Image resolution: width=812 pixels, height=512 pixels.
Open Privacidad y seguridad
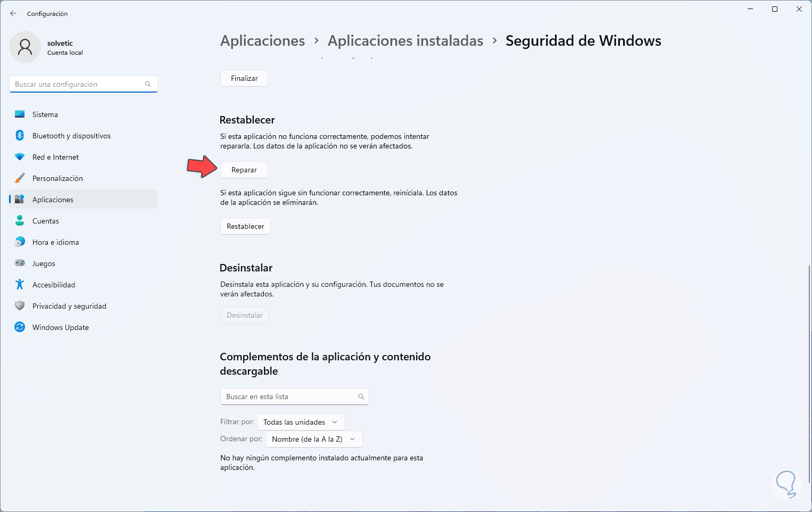pos(84,306)
